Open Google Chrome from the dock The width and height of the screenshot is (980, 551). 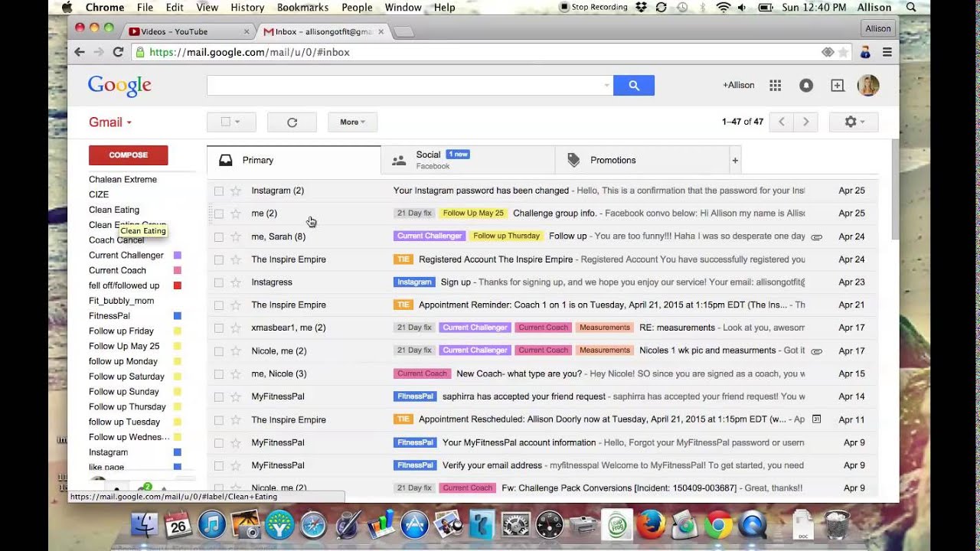point(718,524)
